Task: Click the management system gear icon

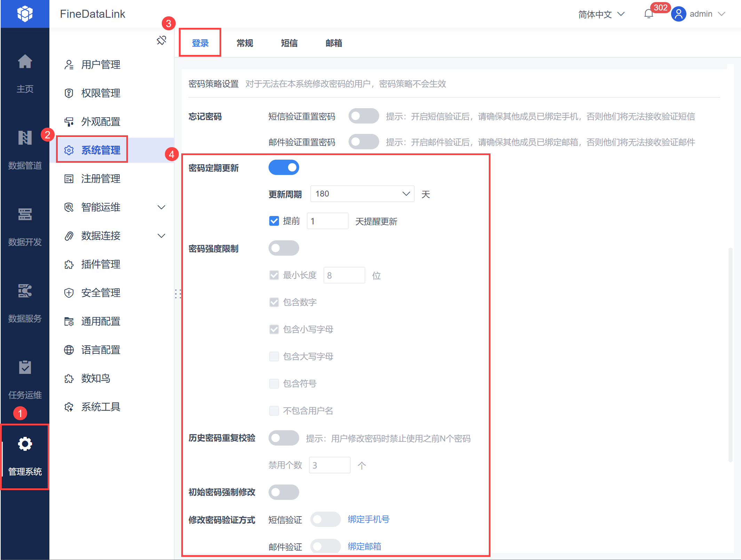Action: pyautogui.click(x=25, y=444)
